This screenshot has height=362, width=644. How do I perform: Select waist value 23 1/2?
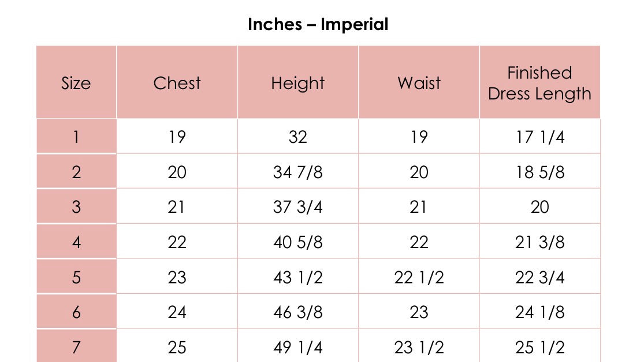[419, 347]
